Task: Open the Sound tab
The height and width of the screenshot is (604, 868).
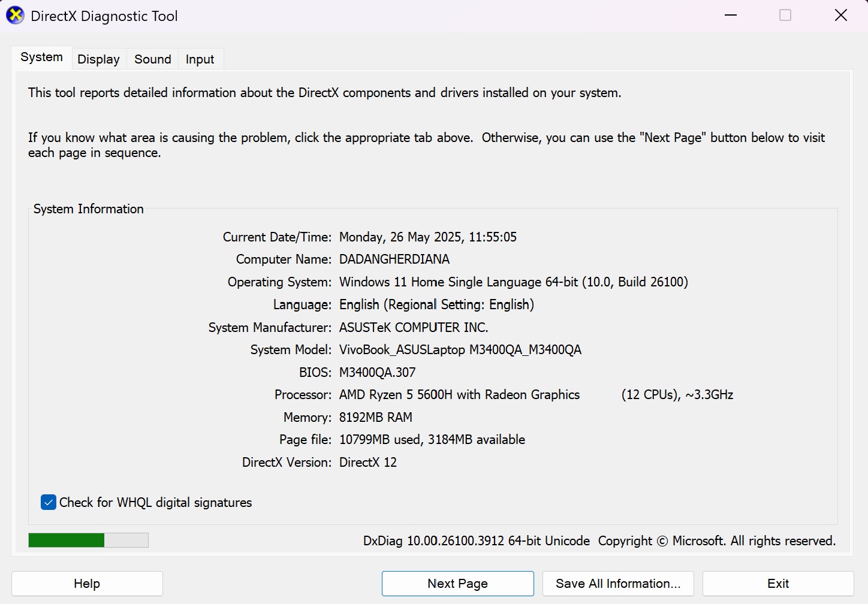Action: tap(153, 59)
